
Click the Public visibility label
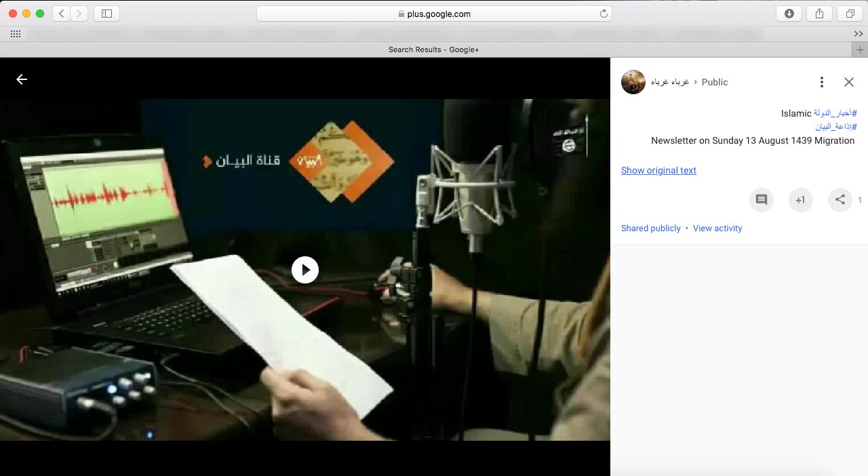click(x=714, y=82)
